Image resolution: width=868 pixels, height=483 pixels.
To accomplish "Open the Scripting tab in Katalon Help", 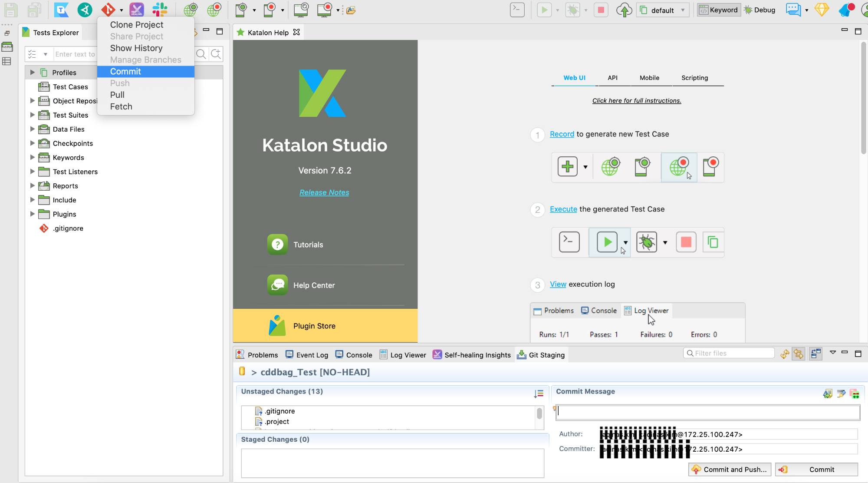I will (x=694, y=78).
